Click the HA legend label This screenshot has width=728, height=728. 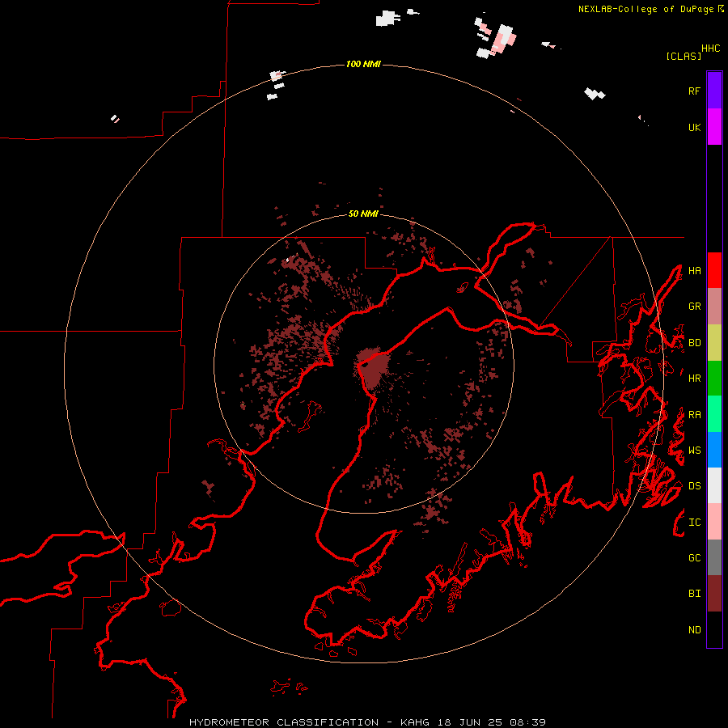[x=694, y=270]
